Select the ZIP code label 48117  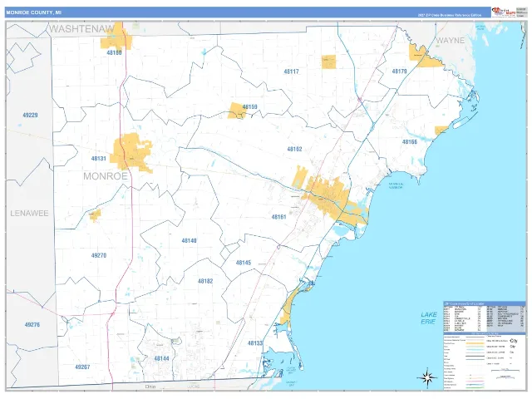(292, 71)
